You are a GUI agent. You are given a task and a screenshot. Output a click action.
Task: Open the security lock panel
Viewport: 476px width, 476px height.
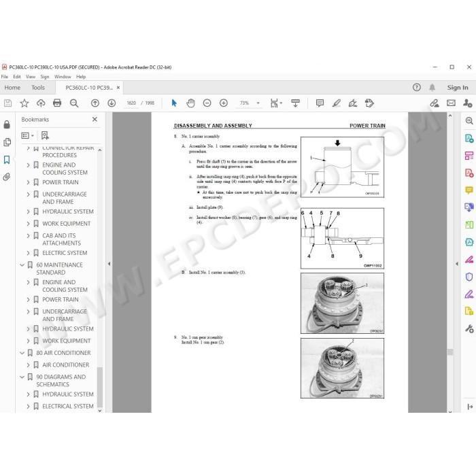7,124
